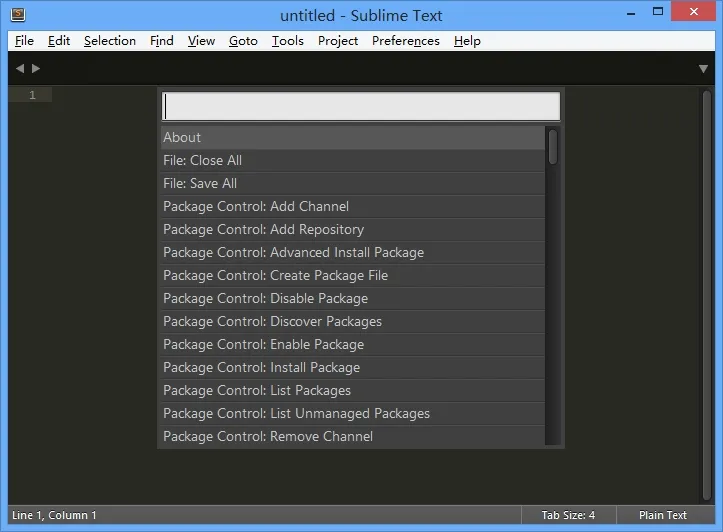The width and height of the screenshot is (723, 532).
Task: Focus the command palette search field
Action: 361,106
